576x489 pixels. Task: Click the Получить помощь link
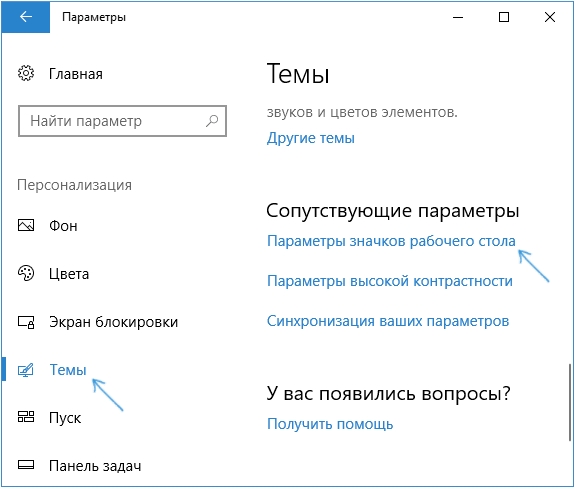(330, 424)
